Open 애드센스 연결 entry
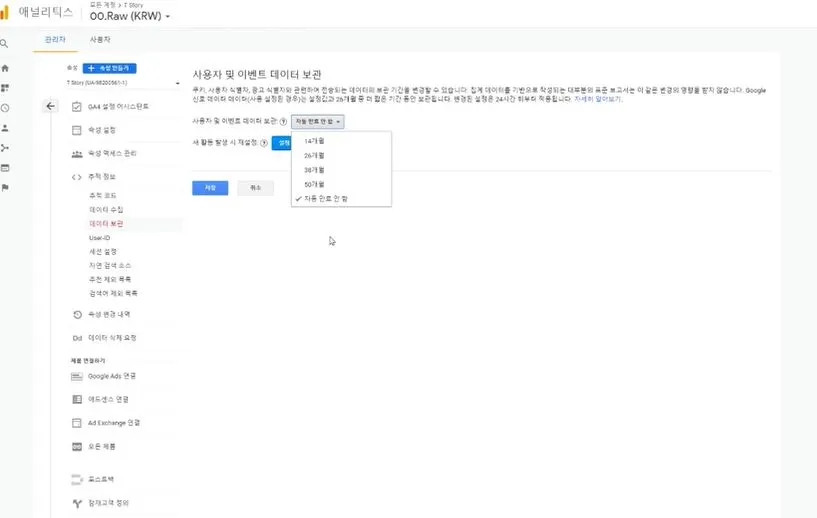This screenshot has height=518, width=817. (108, 400)
